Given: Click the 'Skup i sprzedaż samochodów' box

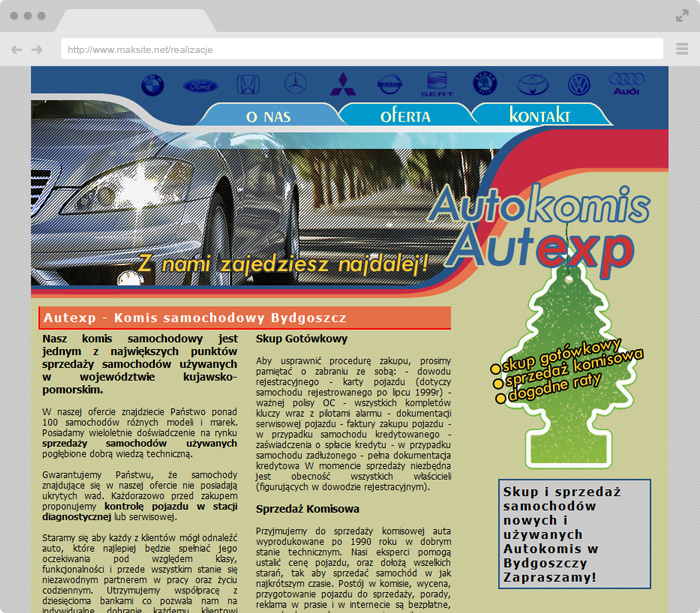Looking at the screenshot, I should (575, 534).
